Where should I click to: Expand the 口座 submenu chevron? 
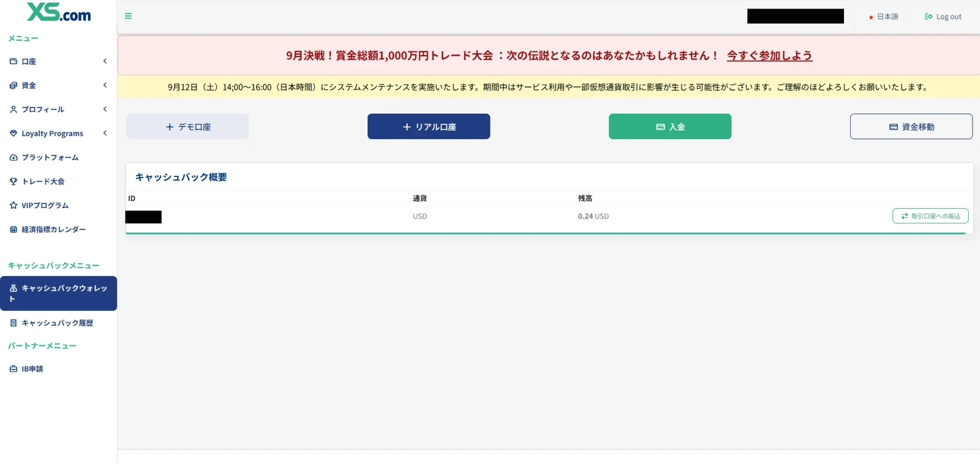coord(105,61)
